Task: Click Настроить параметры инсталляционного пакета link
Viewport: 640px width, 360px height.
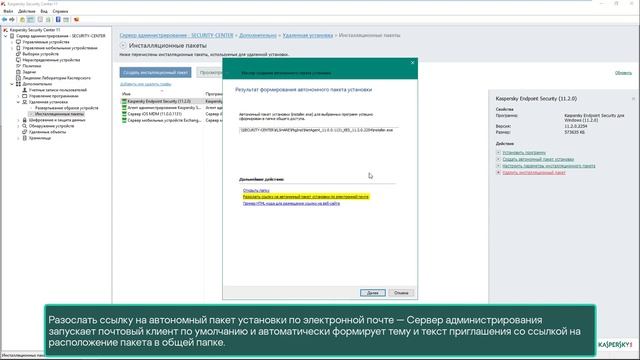Action: [x=549, y=166]
